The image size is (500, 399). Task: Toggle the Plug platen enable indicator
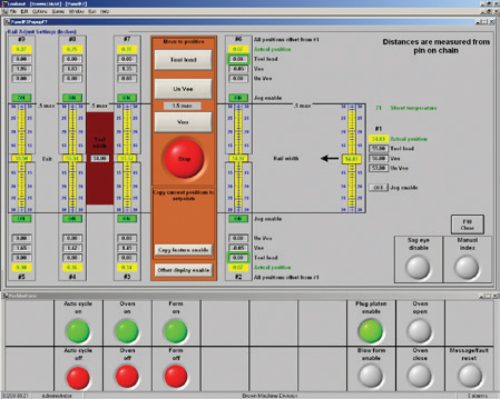[371, 331]
